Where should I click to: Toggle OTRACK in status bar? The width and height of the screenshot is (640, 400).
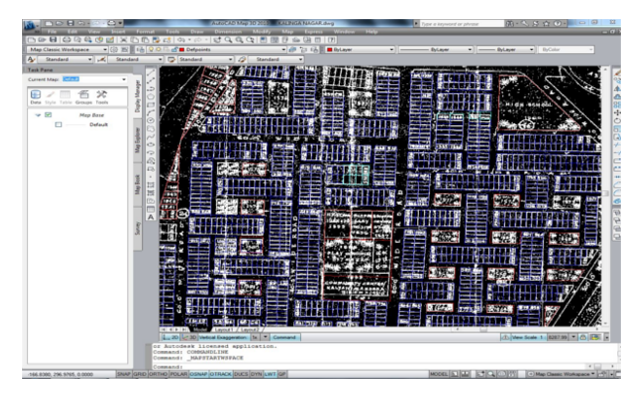(x=221, y=374)
